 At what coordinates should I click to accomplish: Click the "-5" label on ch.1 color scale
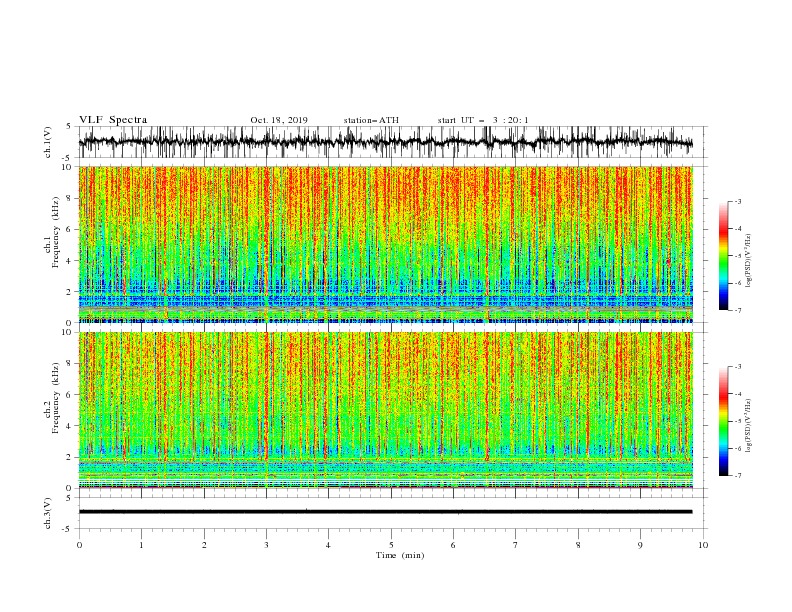tap(737, 256)
